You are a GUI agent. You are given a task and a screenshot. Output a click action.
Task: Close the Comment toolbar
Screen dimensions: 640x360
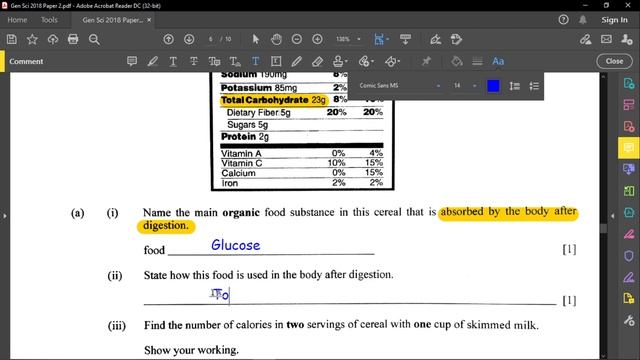point(614,61)
